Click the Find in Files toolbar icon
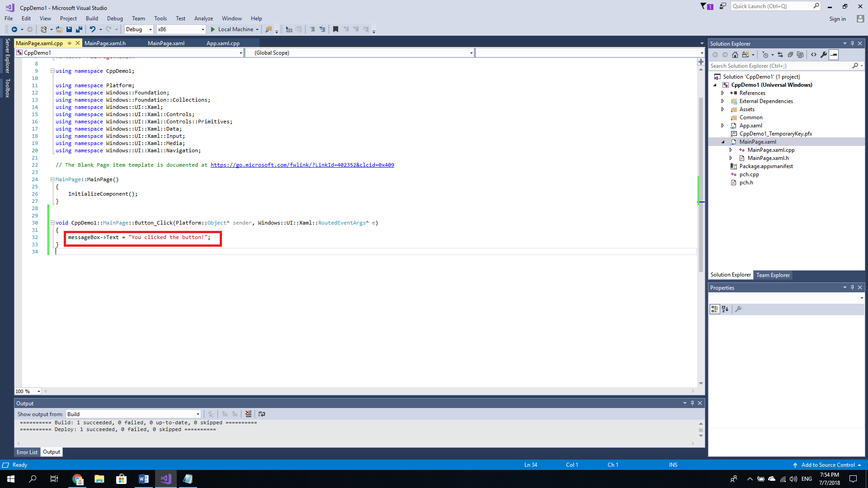 (x=269, y=29)
